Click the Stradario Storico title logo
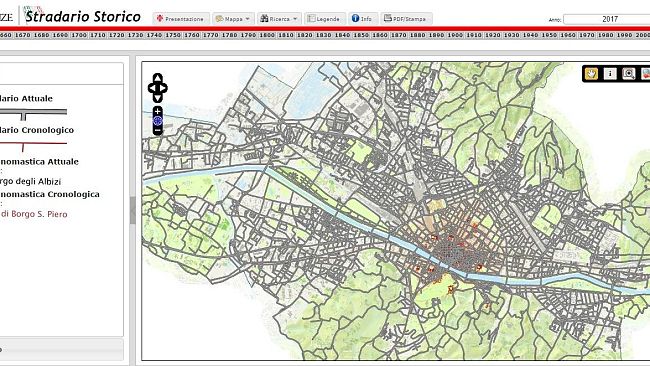 tap(82, 17)
